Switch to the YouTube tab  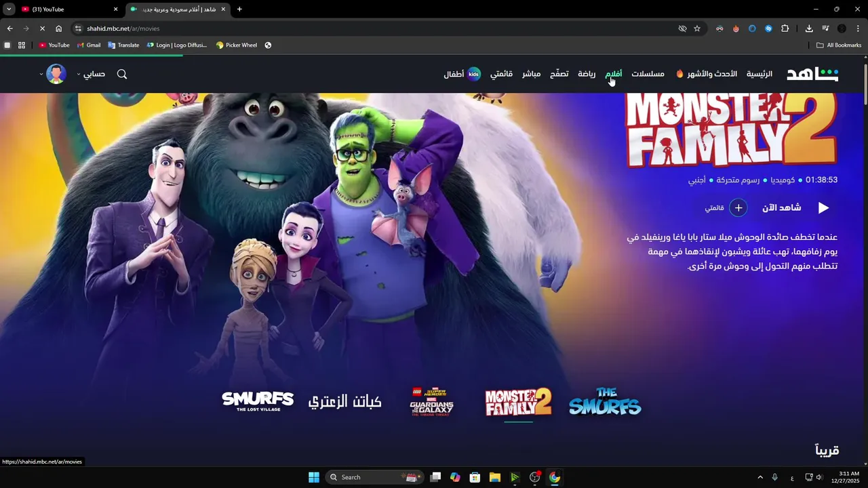pyautogui.click(x=68, y=9)
